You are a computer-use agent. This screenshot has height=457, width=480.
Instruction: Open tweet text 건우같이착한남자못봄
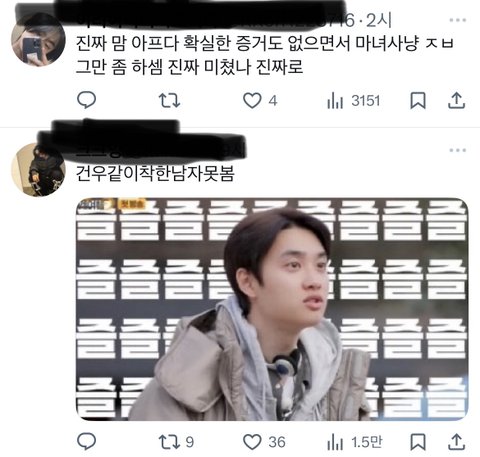[155, 174]
